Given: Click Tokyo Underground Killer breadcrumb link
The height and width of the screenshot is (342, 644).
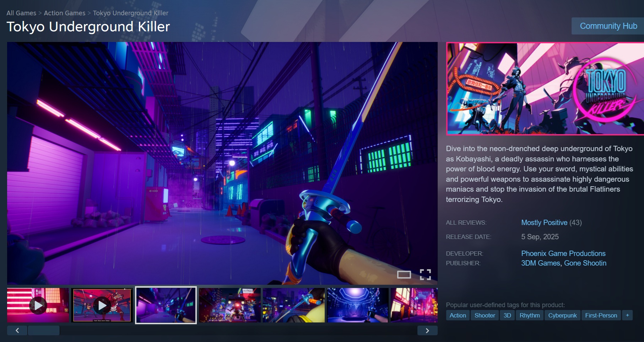Looking at the screenshot, I should [131, 13].
